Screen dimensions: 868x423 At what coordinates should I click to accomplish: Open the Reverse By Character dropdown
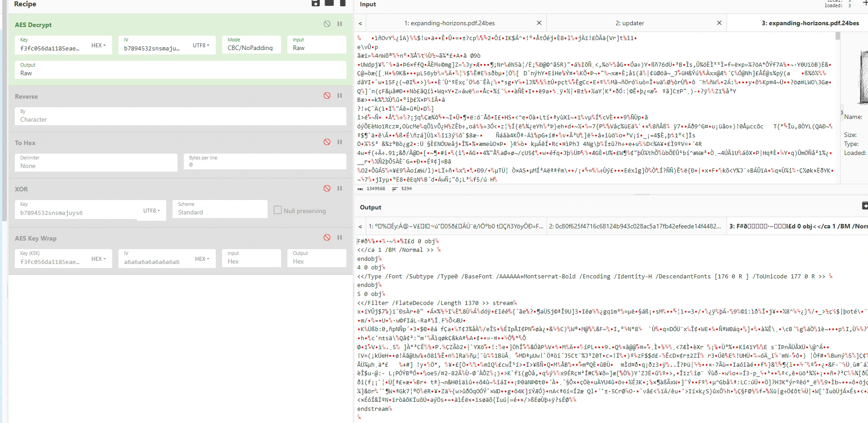point(181,116)
